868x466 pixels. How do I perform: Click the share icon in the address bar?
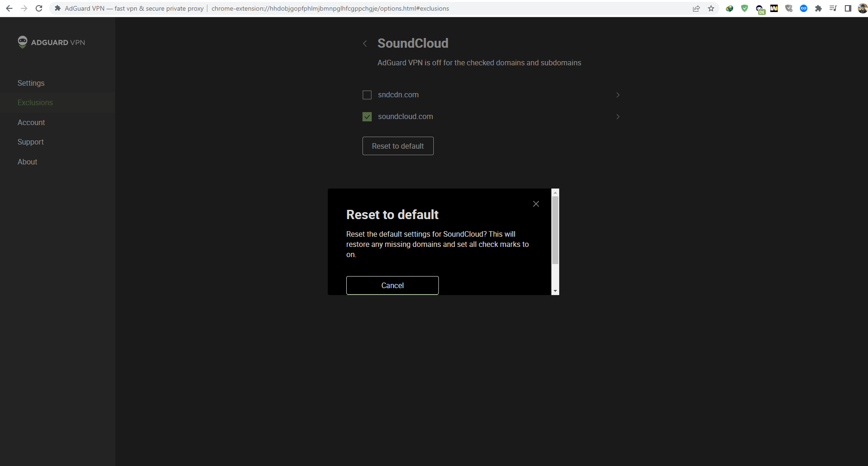(696, 8)
